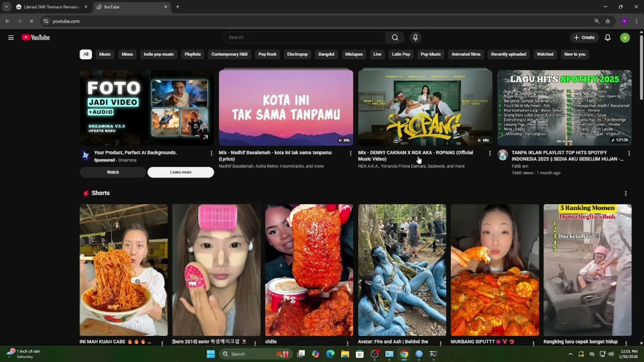Open browser zoom magnifier in address bar
This screenshot has width=644, height=362.
pyautogui.click(x=597, y=21)
